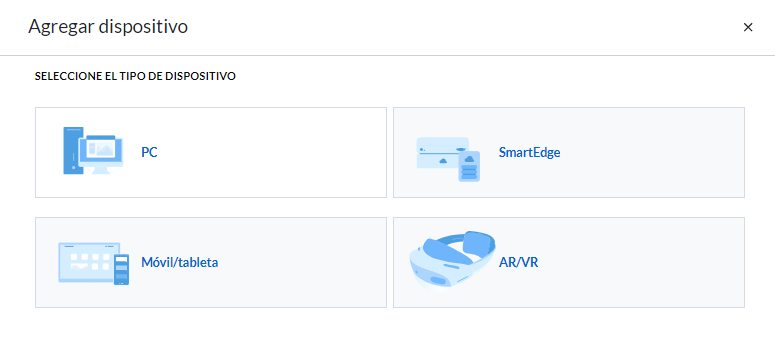Select the Móvil/tableta text label

[179, 262]
